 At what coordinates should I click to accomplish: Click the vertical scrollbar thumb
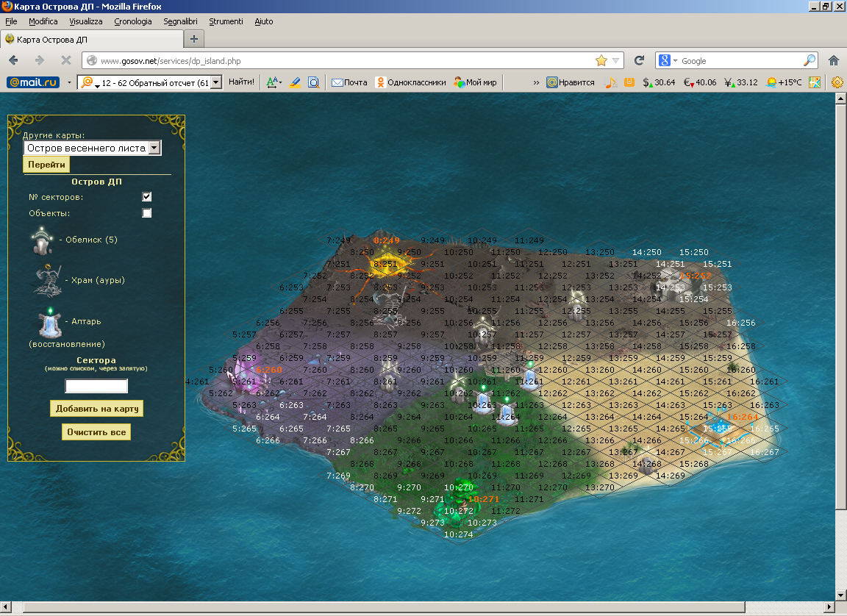[840, 307]
